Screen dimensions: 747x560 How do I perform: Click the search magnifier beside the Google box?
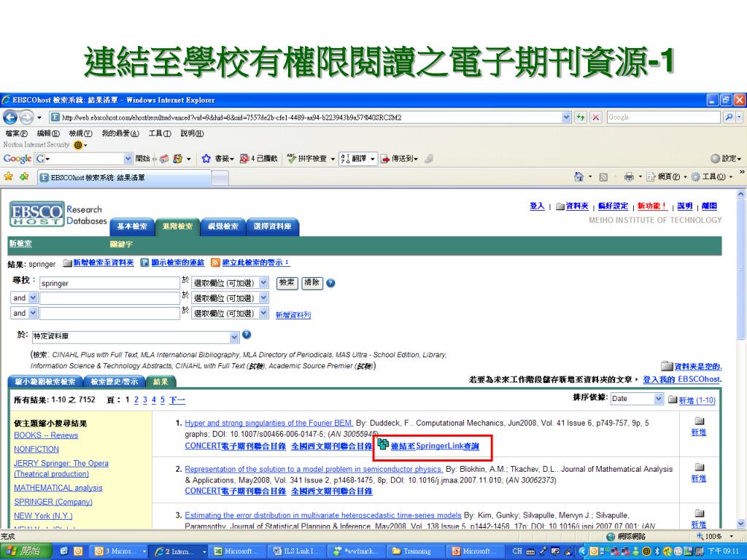pos(729,117)
